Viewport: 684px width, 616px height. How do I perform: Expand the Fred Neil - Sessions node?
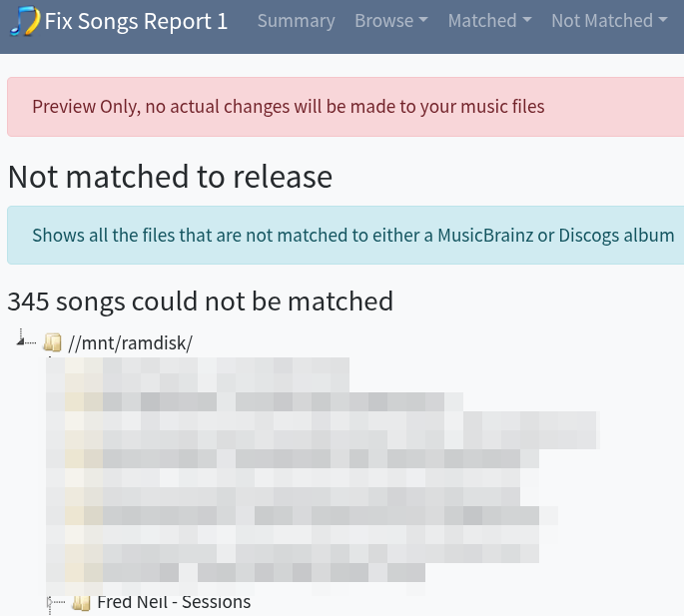(x=51, y=602)
